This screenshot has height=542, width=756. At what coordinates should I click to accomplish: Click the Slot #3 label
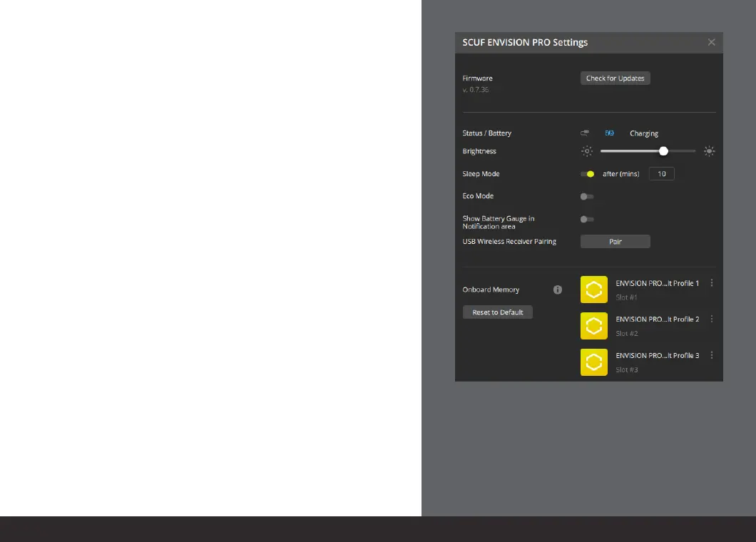coord(627,370)
